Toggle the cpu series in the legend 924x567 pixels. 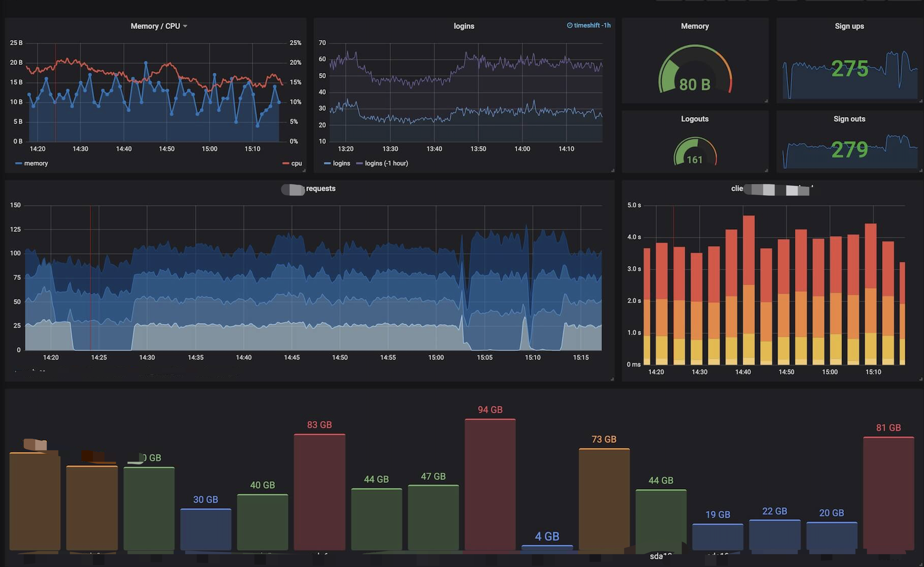pyautogui.click(x=296, y=163)
